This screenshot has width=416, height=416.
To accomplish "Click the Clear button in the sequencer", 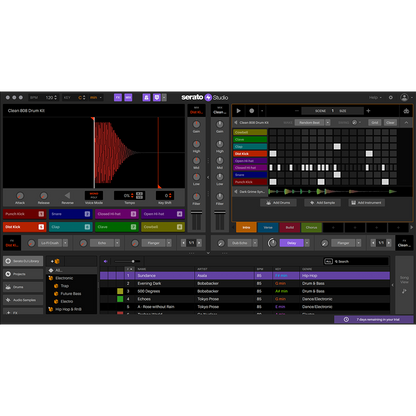I will coord(390,122).
